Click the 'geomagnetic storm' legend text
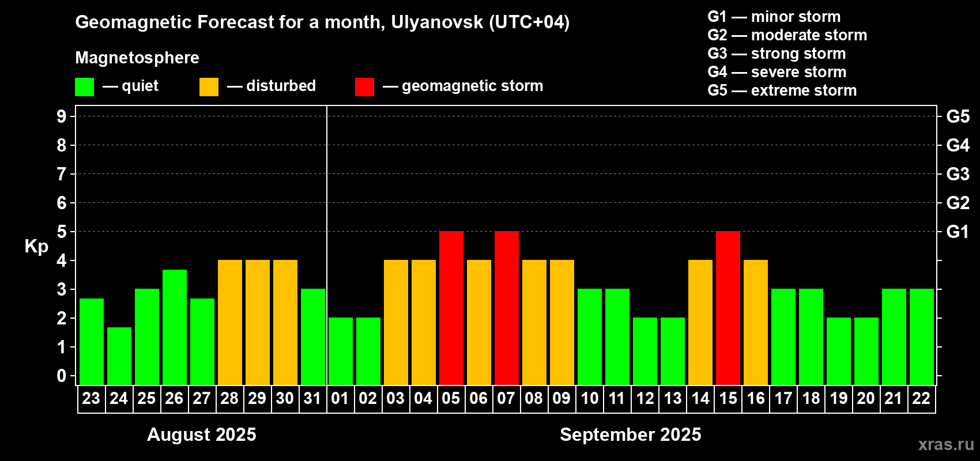 pyautogui.click(x=473, y=86)
